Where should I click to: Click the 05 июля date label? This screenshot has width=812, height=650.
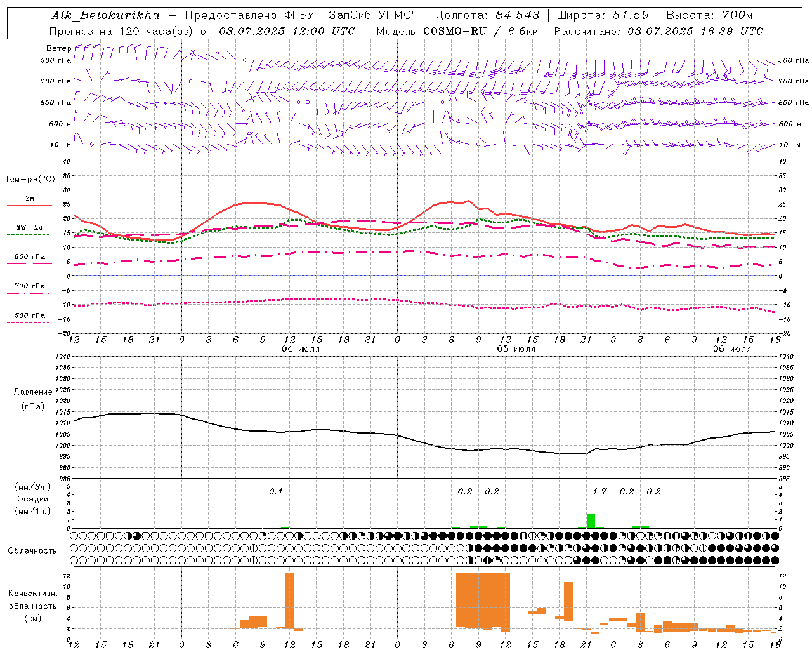click(x=516, y=349)
